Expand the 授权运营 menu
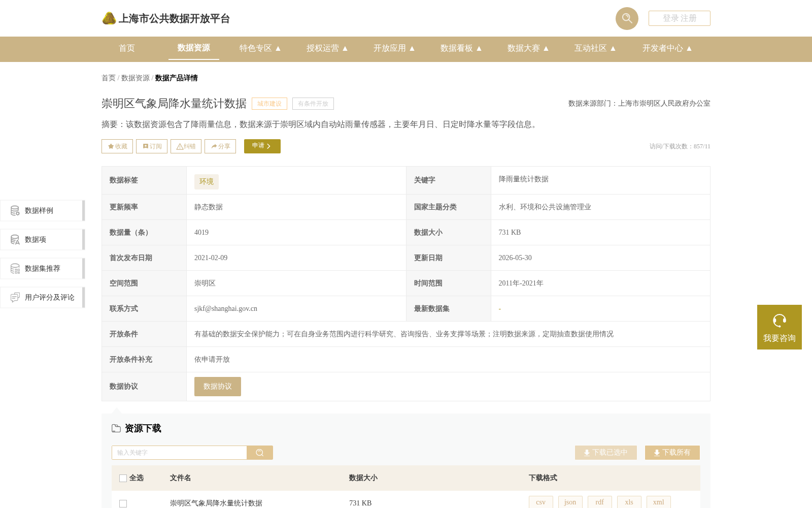Screen dimensions: 812x508 click(327, 48)
